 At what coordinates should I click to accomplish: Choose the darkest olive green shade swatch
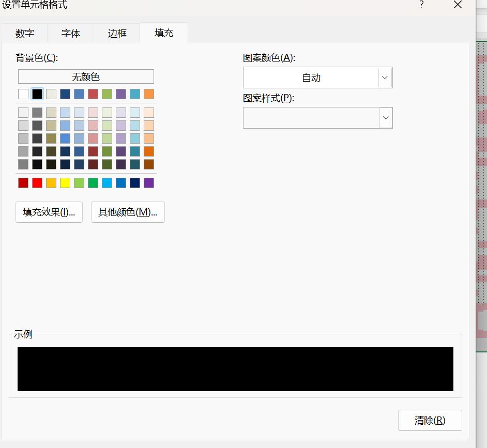[x=107, y=164]
